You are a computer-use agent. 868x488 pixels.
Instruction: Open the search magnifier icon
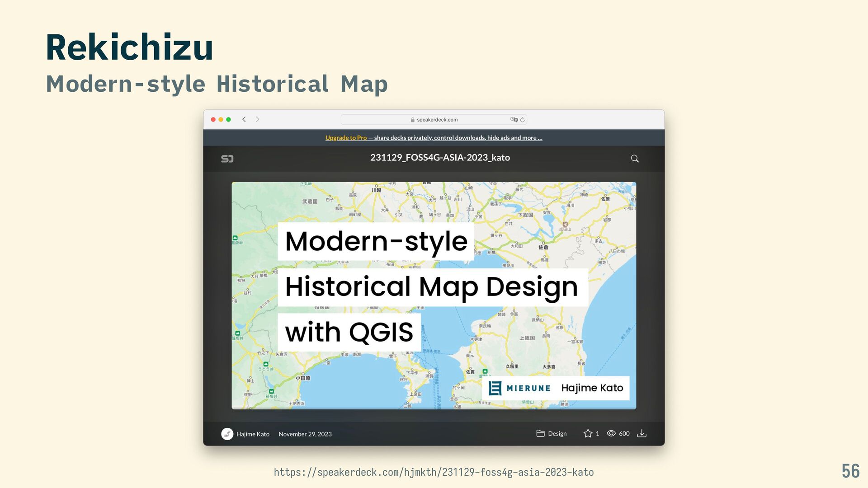[x=635, y=159]
